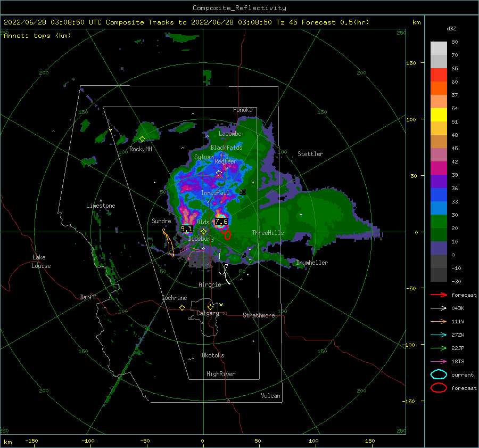Click the RockyMH label

pos(141,149)
